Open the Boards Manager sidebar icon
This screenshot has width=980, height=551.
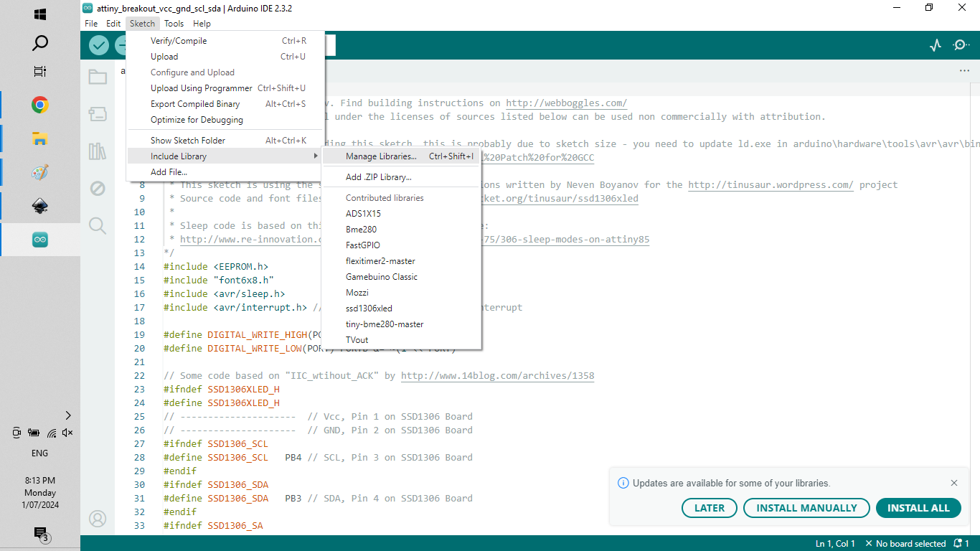click(x=98, y=114)
